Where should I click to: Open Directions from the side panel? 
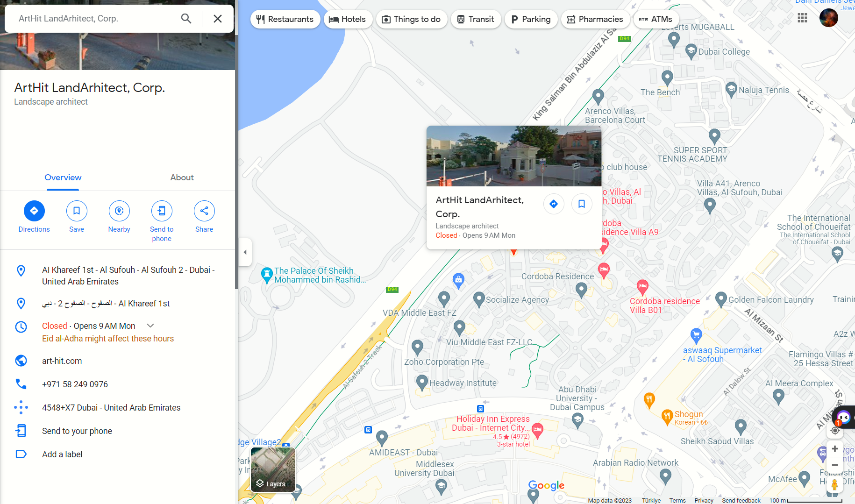34,211
